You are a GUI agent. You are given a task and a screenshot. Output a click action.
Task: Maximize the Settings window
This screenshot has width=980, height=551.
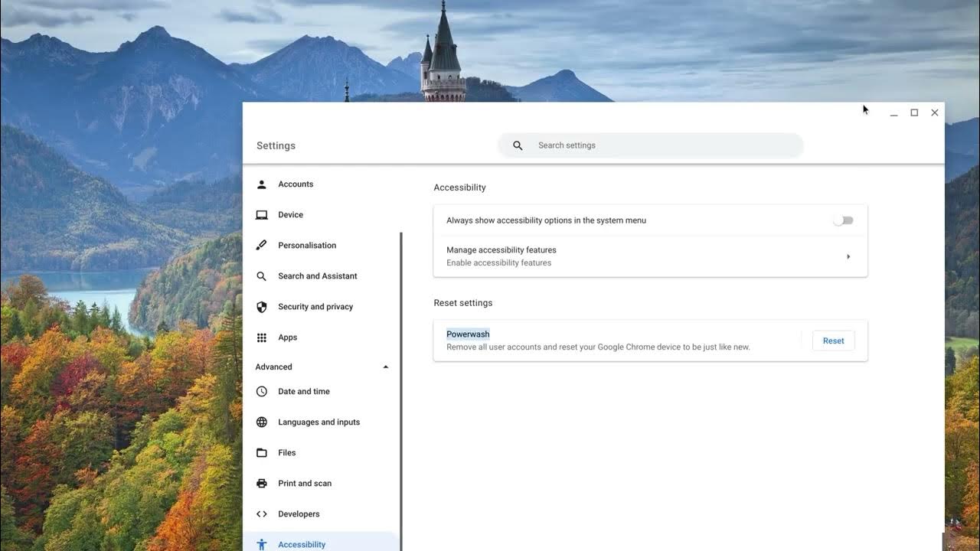pos(914,112)
